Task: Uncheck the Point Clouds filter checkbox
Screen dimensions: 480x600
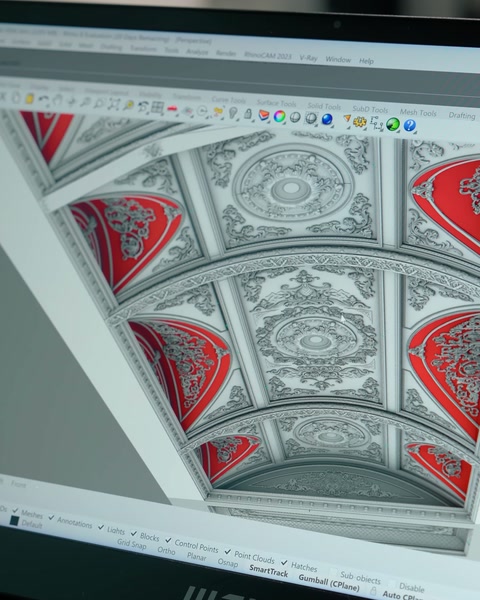Action: click(228, 551)
